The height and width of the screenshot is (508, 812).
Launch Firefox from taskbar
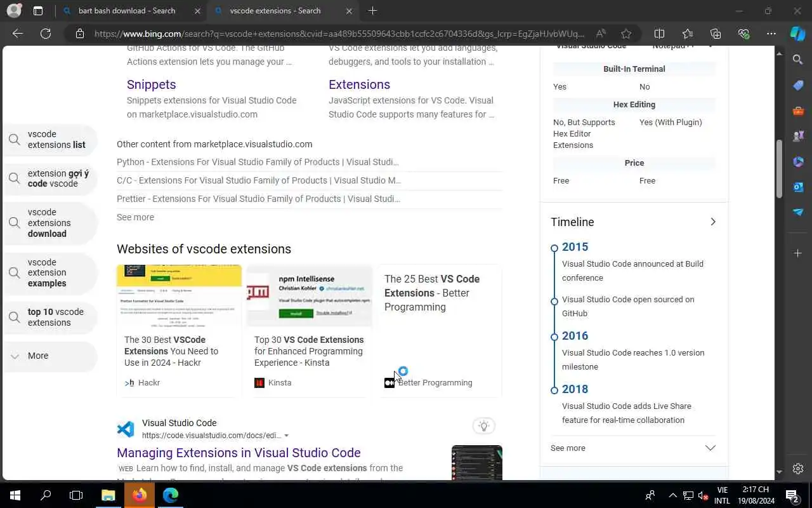pos(140,495)
